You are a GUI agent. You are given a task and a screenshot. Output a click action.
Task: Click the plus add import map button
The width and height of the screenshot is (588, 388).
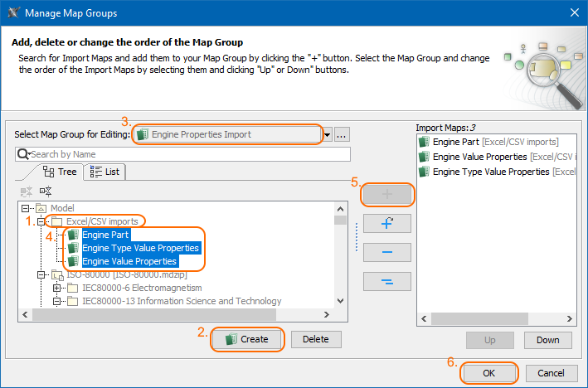coord(386,194)
